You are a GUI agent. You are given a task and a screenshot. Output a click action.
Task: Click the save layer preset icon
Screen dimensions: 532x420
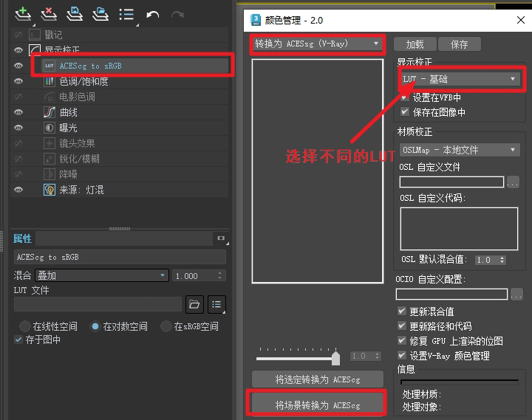click(74, 13)
